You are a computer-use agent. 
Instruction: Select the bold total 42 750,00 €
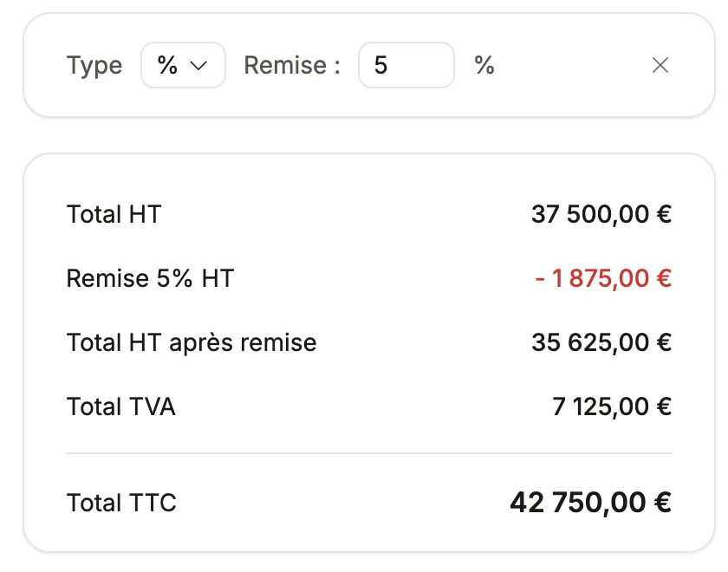point(590,503)
